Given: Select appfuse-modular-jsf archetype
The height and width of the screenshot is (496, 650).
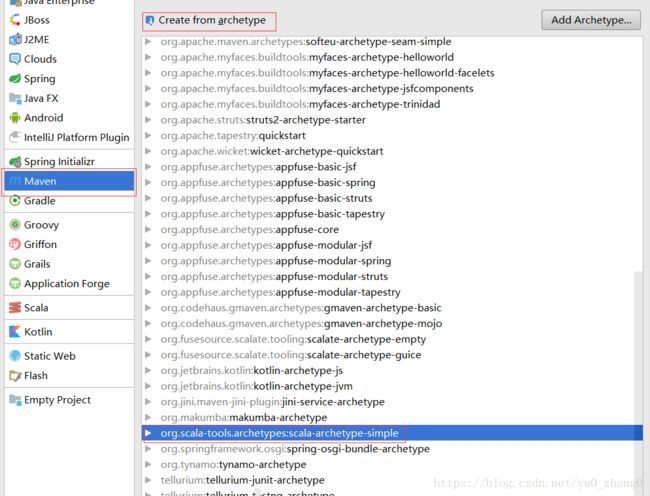Looking at the screenshot, I should click(x=392, y=245).
